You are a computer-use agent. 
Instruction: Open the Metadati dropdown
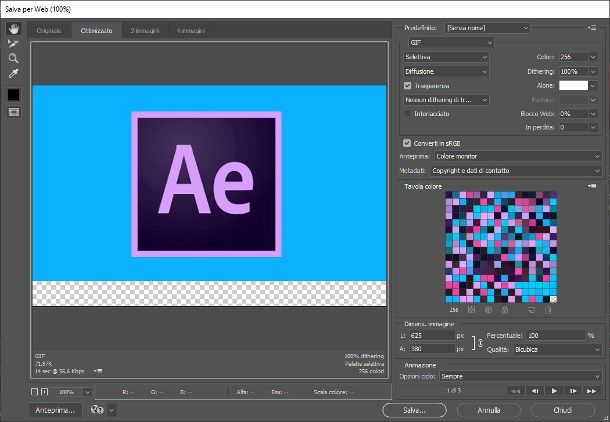click(x=516, y=171)
